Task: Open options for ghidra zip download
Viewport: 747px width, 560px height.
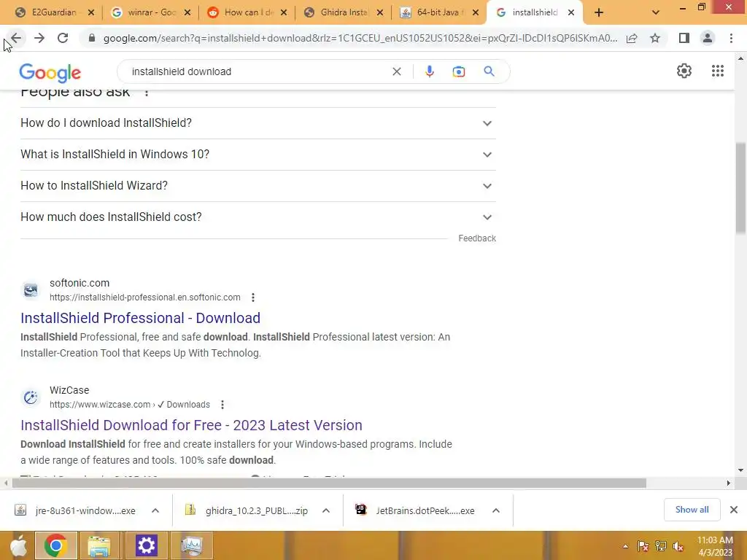Action: 326,510
